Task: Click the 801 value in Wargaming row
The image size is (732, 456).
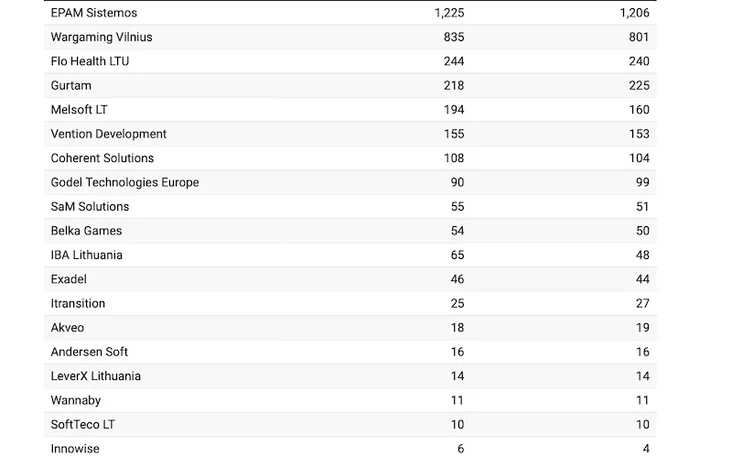Action: pyautogui.click(x=639, y=37)
